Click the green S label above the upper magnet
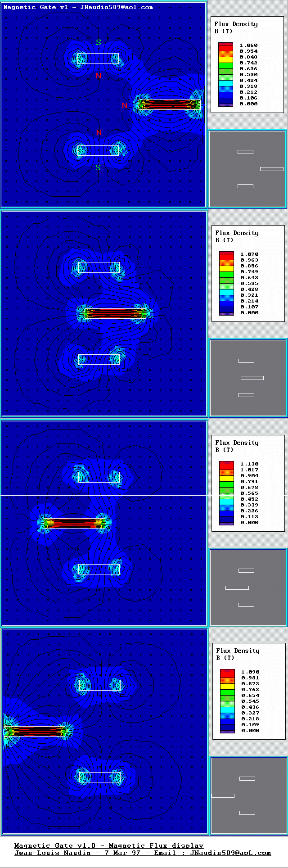This screenshot has width=288, height=868. (x=99, y=42)
